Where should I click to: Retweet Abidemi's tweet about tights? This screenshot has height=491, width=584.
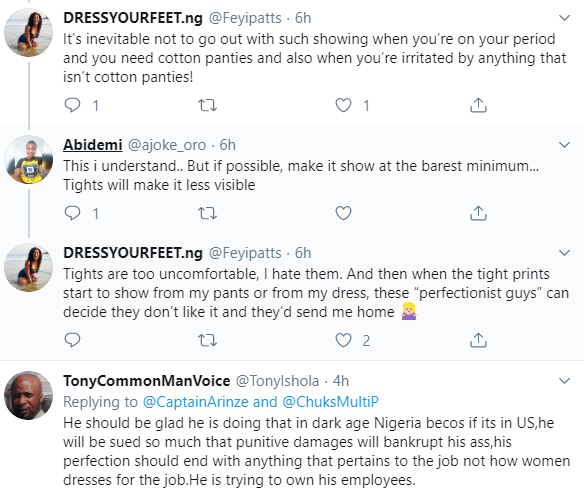(x=207, y=213)
